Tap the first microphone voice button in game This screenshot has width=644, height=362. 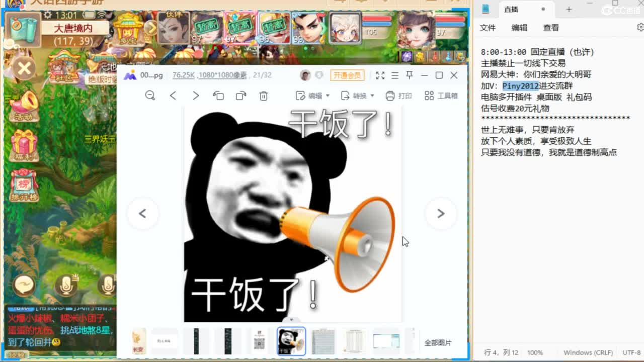coord(66,285)
